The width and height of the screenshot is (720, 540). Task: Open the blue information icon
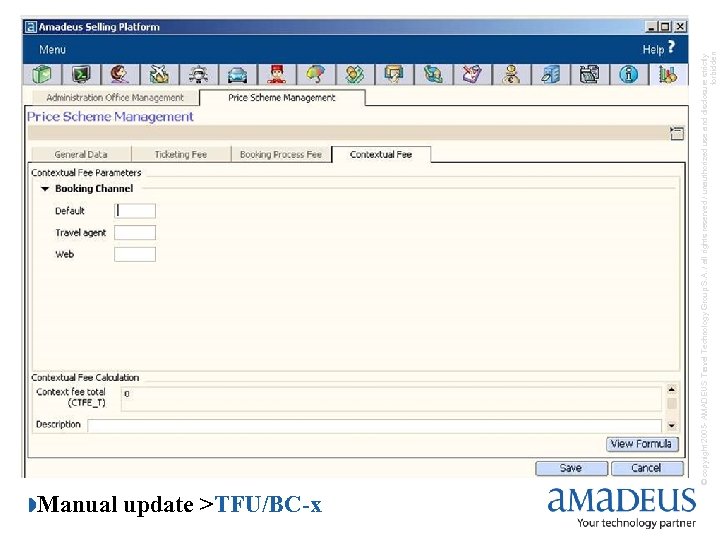click(628, 74)
